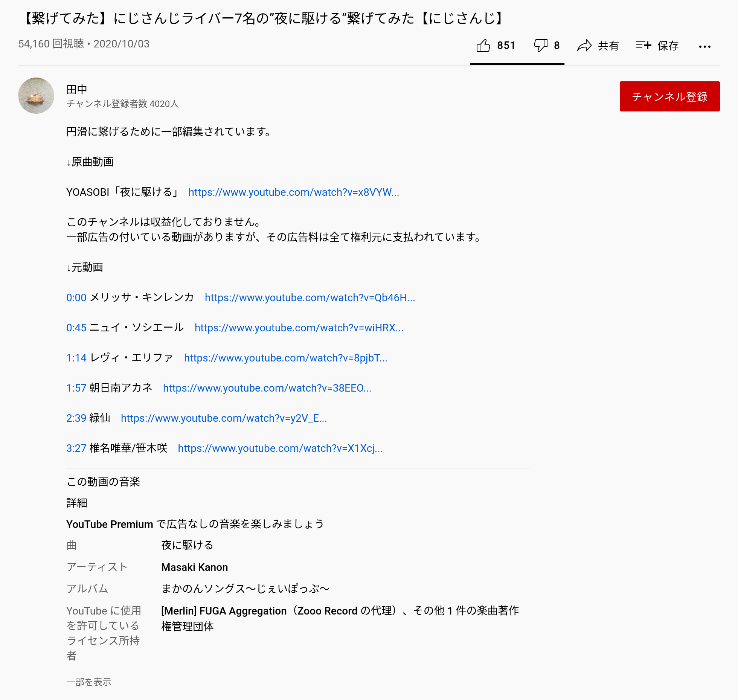Click the Masaki Kanon artist name
Viewport: 738px width, 700px height.
click(x=194, y=567)
